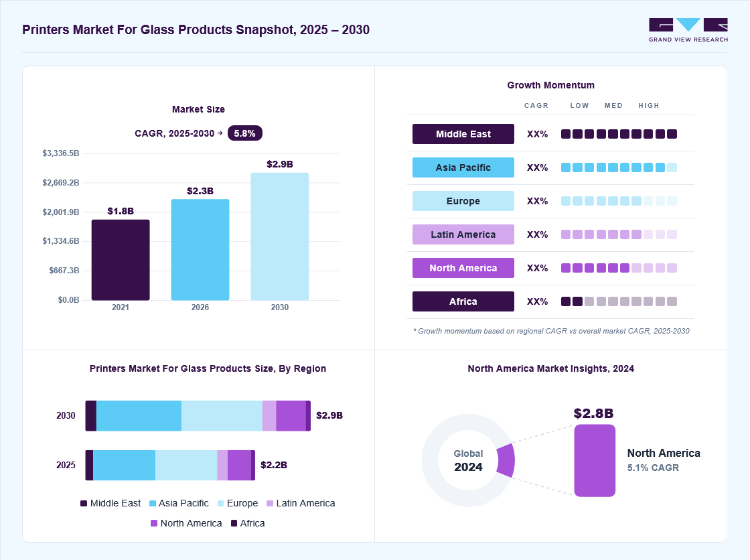The width and height of the screenshot is (750, 560).
Task: Click the $2.3B bar value label
Action: 200,191
